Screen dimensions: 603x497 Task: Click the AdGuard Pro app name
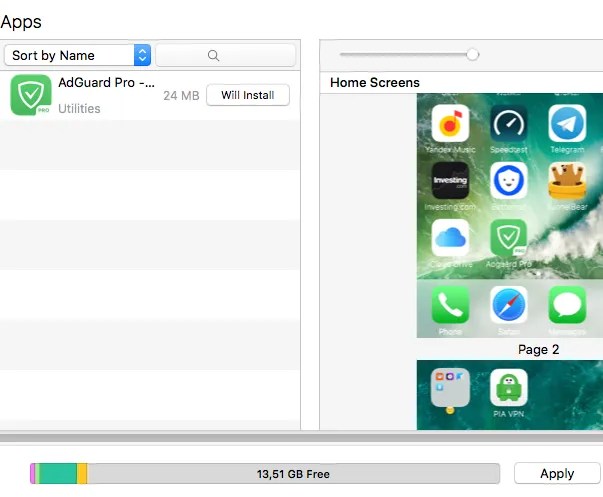[x=107, y=82]
